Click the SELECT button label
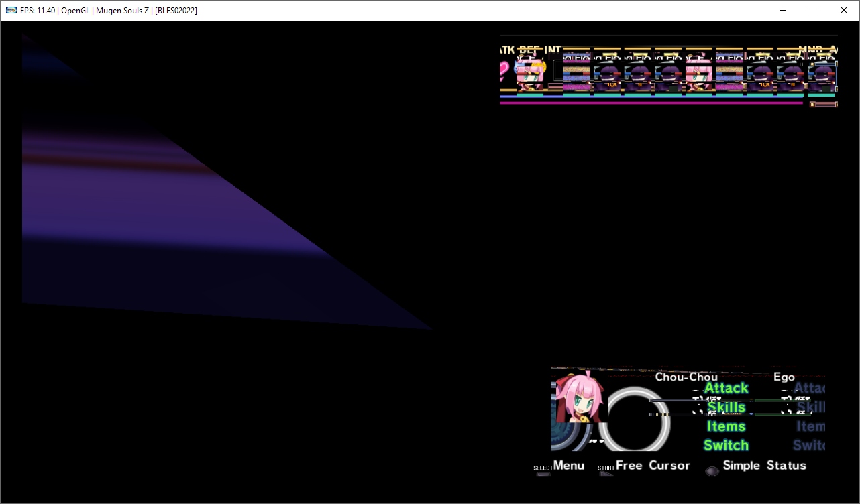The width and height of the screenshot is (860, 504). (x=543, y=468)
